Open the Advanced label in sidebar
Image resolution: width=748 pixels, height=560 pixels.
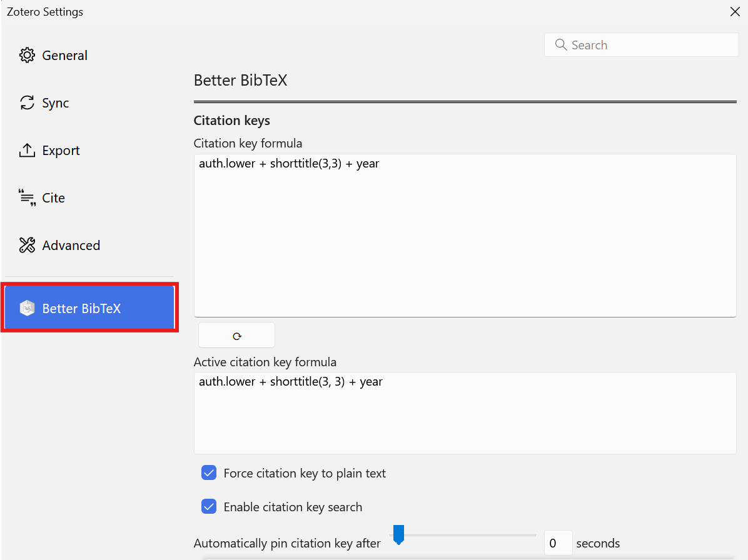click(x=71, y=246)
